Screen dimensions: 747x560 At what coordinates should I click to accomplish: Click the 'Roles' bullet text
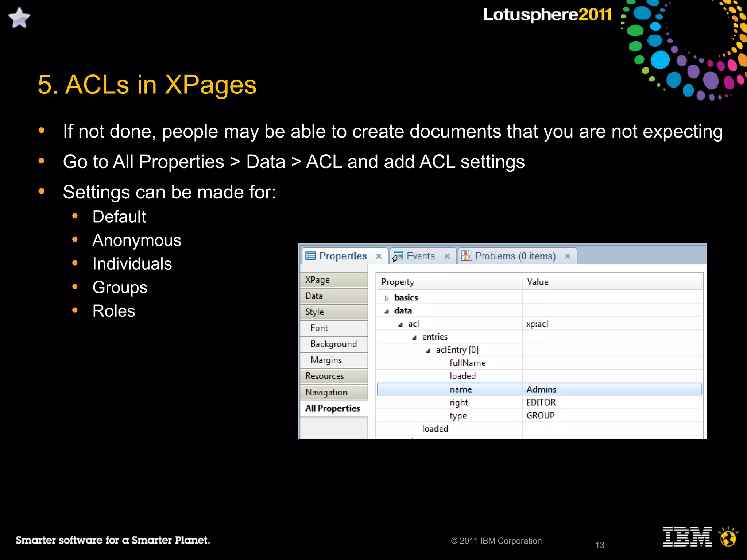click(x=114, y=311)
